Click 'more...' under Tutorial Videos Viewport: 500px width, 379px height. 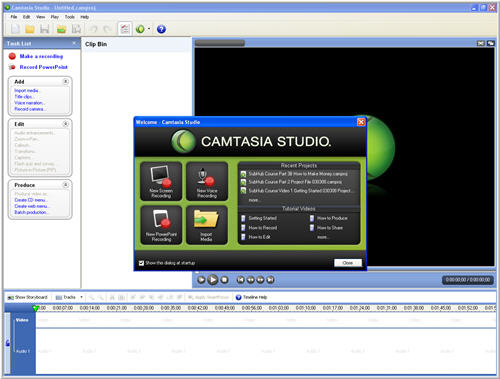[323, 237]
